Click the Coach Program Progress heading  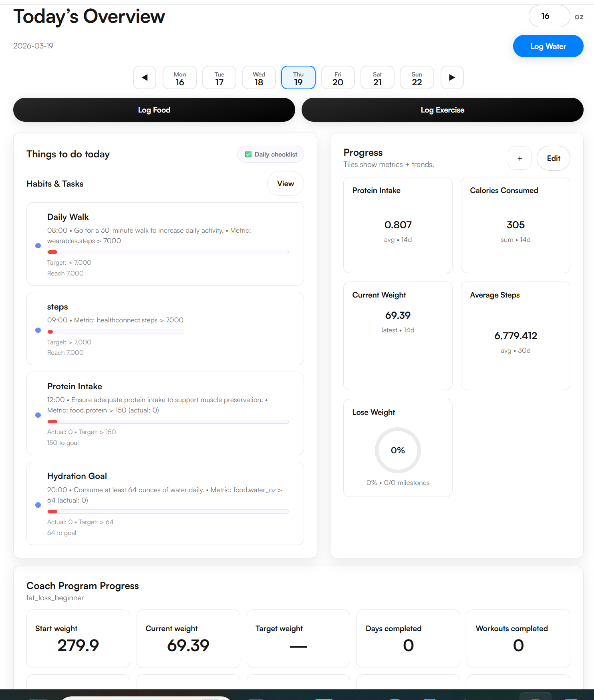(x=83, y=586)
